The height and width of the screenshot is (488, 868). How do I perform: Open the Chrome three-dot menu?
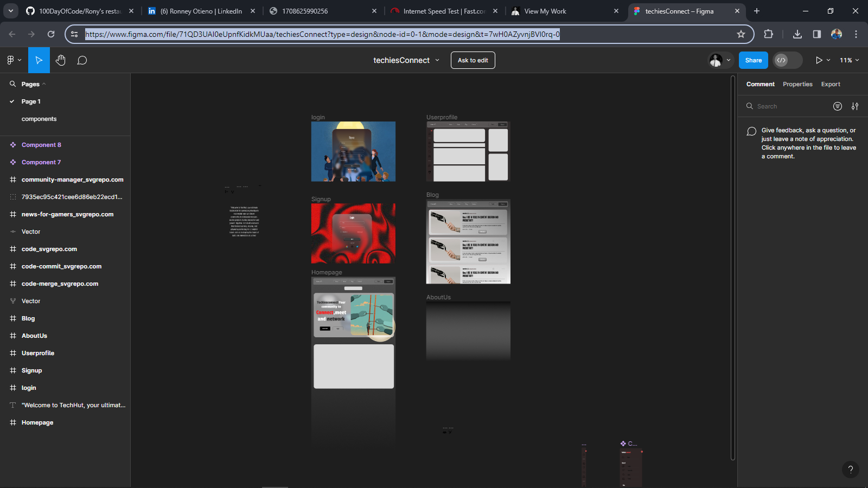[x=856, y=34]
